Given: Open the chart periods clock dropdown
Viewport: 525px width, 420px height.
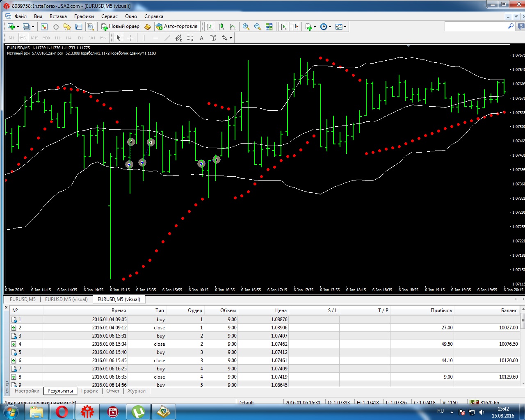Looking at the screenshot, I should click(325, 27).
